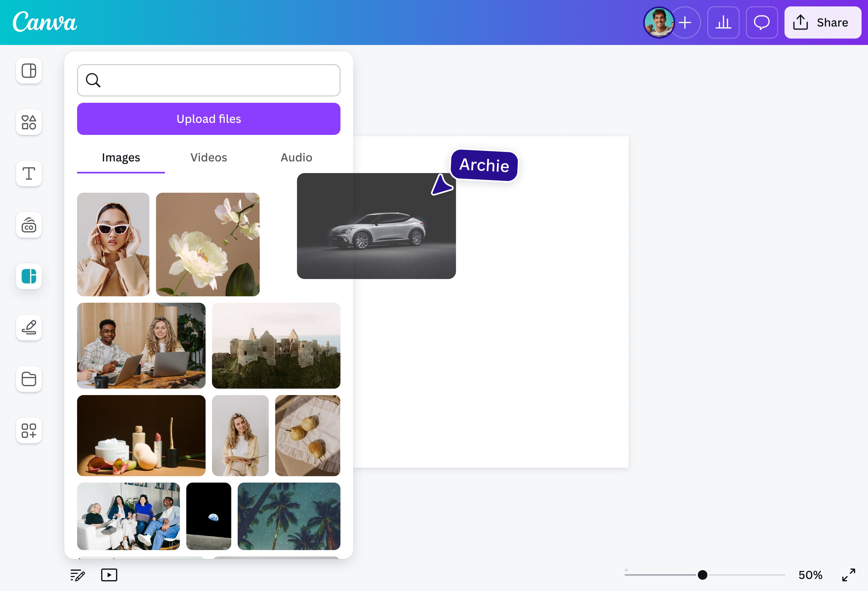Select the Text tool in the sidebar
The width and height of the screenshot is (868, 591).
pyautogui.click(x=29, y=174)
